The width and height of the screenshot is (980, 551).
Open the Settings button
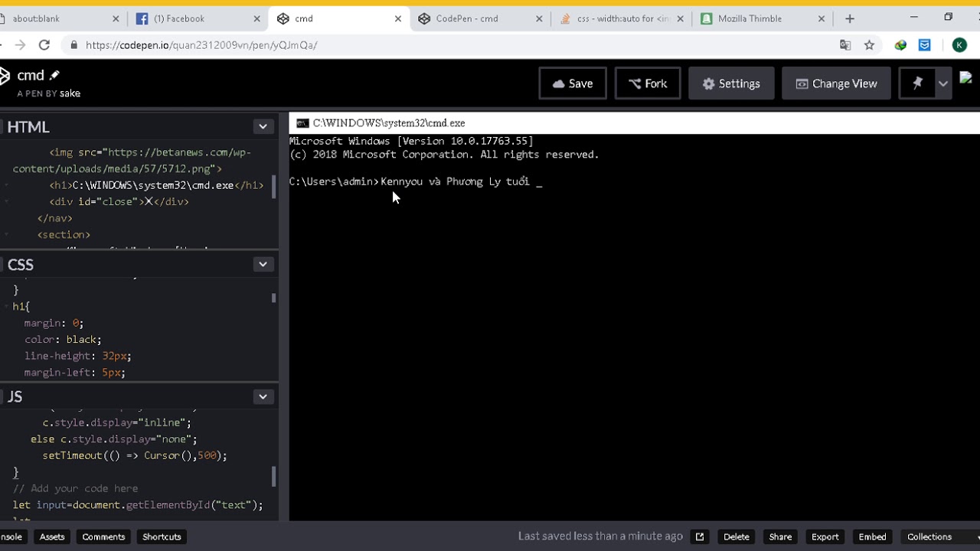coord(731,83)
